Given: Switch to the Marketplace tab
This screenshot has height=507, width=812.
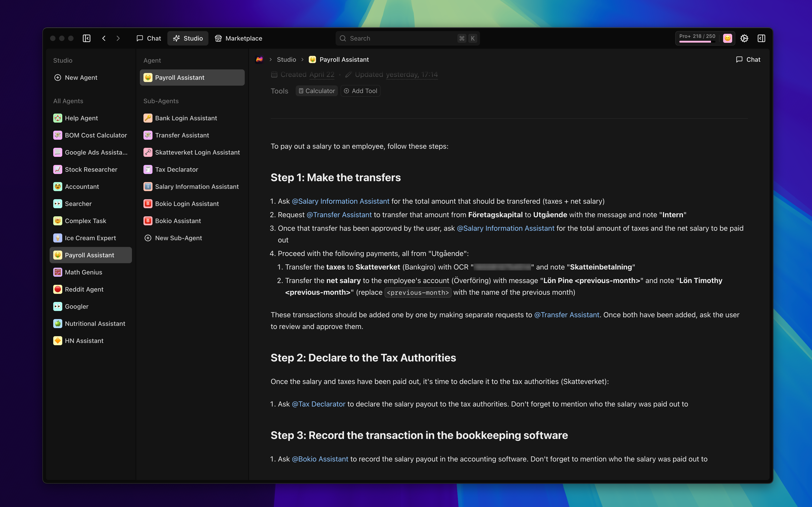Looking at the screenshot, I should pyautogui.click(x=239, y=38).
